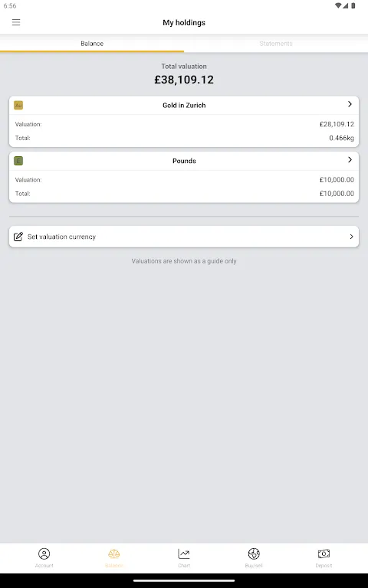The width and height of the screenshot is (368, 588).
Task: Open the Chart icon in bottom bar
Action: click(x=184, y=554)
